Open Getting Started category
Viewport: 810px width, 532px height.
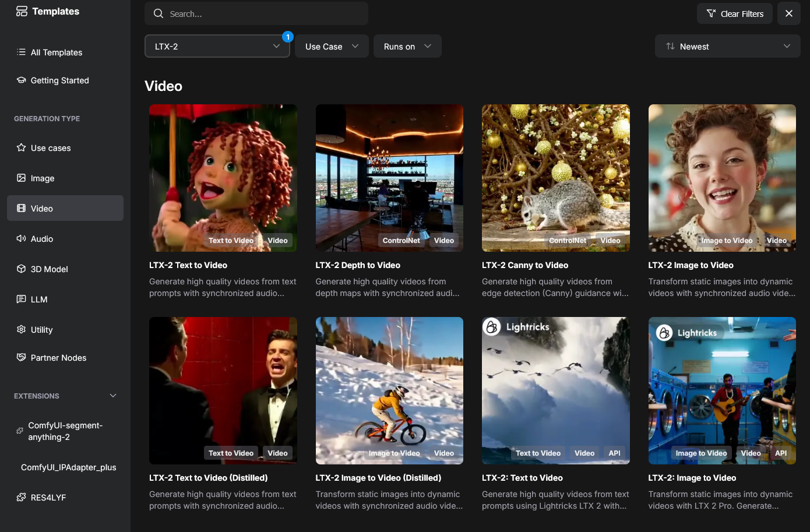[65, 80]
